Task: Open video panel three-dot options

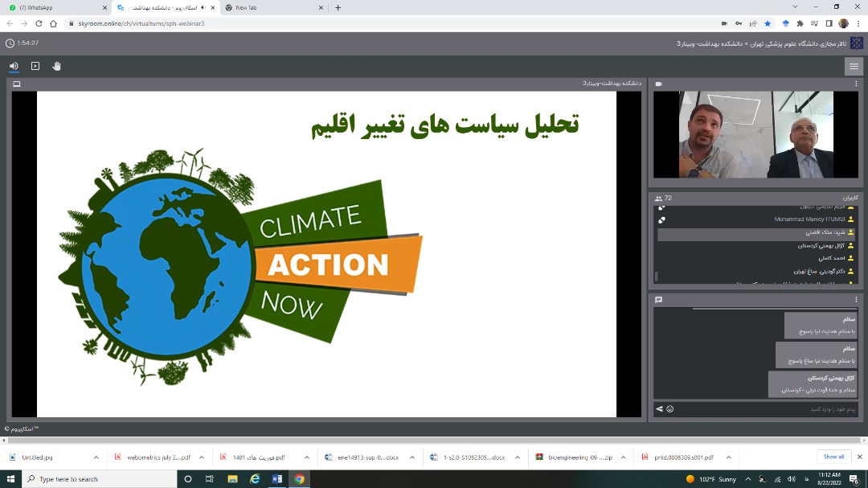Action: (x=856, y=84)
